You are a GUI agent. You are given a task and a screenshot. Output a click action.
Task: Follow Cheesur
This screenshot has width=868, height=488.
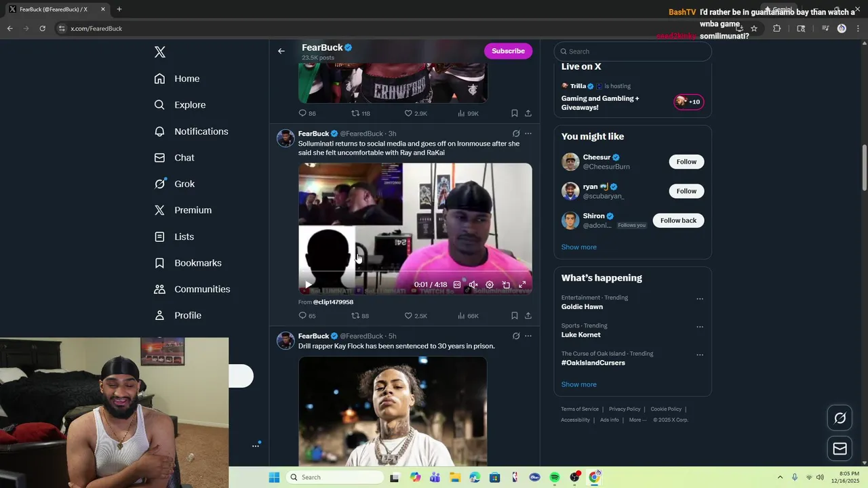pos(686,162)
